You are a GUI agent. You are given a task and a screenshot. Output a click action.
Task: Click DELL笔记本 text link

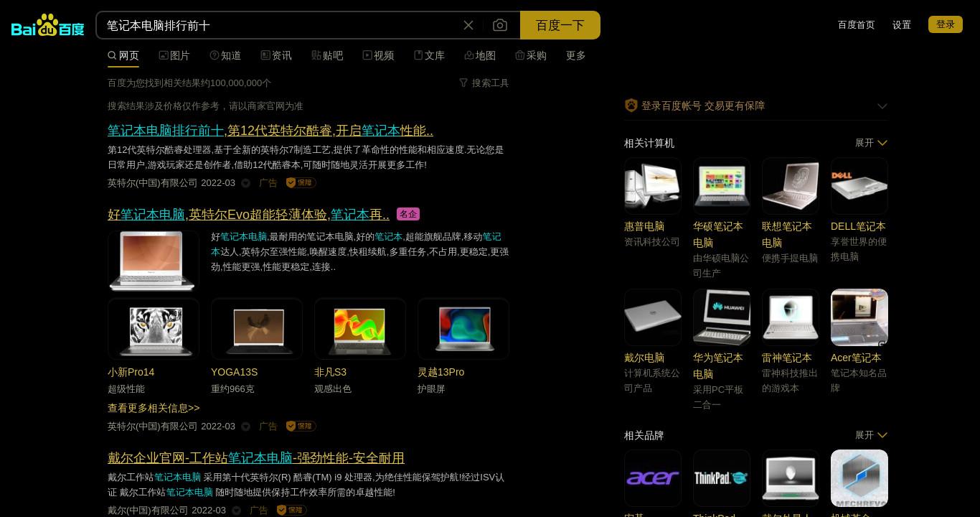pos(858,226)
